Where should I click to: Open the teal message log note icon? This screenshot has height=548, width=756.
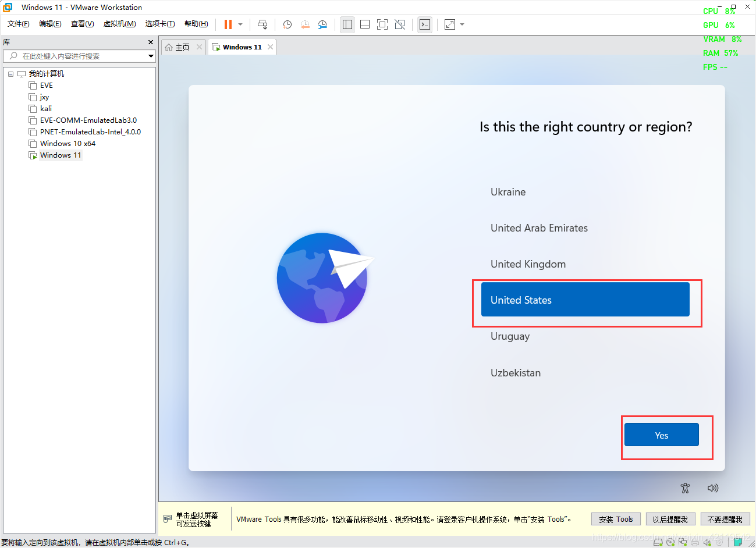coord(737,542)
